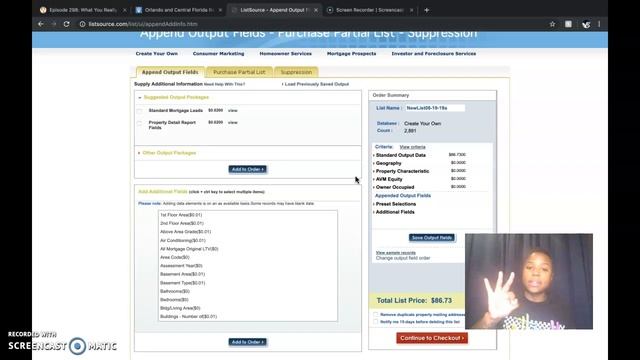The width and height of the screenshot is (640, 360).
Task: Bookmark this page with the star icon
Action: 552,24
